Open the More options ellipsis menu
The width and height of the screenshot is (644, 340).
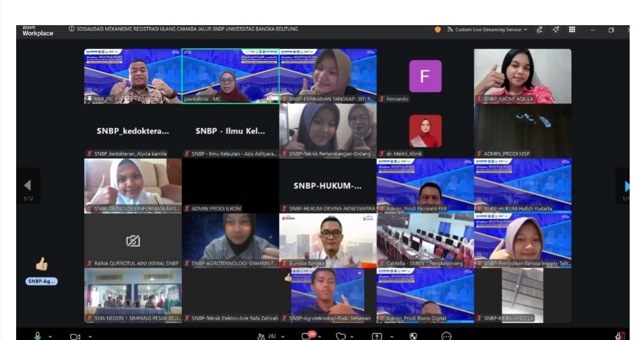pyautogui.click(x=446, y=336)
